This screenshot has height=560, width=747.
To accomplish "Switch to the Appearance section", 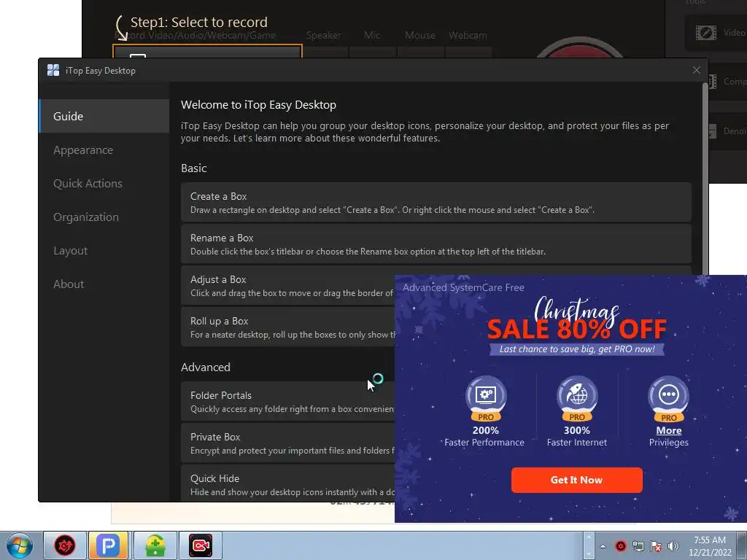I will [x=104, y=150].
